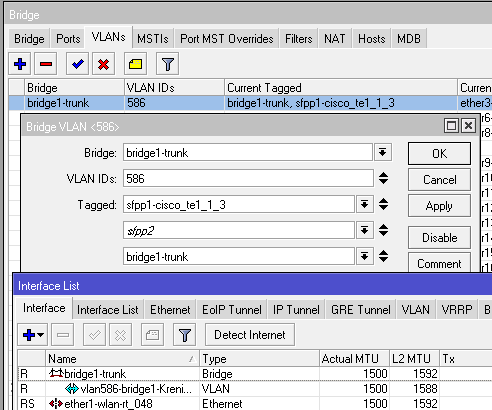Cancel the Bridge VLAN dialog
Viewport: 492px width, 410px height.
pos(439,180)
